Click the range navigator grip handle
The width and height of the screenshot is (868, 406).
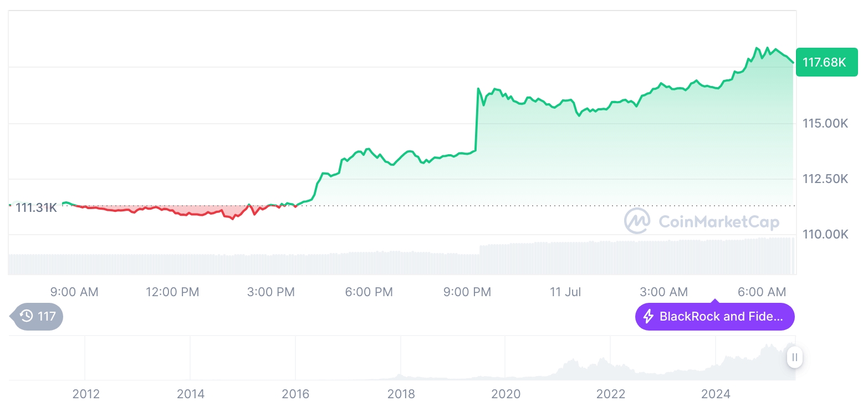click(795, 357)
